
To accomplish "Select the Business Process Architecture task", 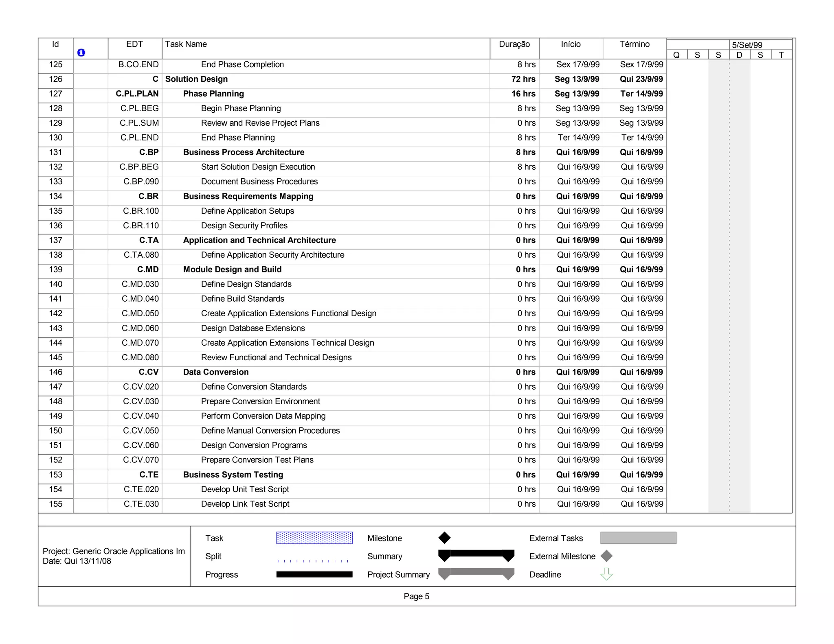I will (x=244, y=152).
